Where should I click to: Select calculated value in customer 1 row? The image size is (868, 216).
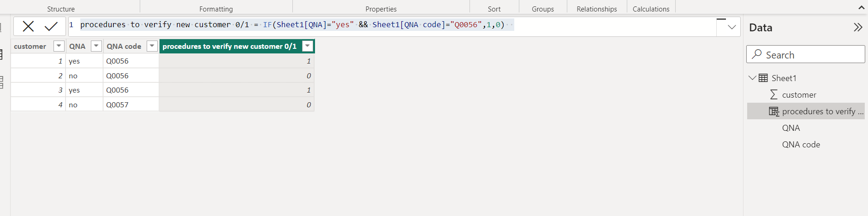[x=237, y=61]
